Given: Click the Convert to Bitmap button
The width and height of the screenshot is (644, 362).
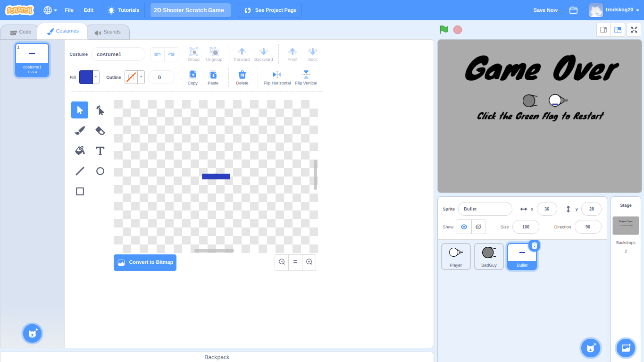Looking at the screenshot, I should tap(145, 262).
